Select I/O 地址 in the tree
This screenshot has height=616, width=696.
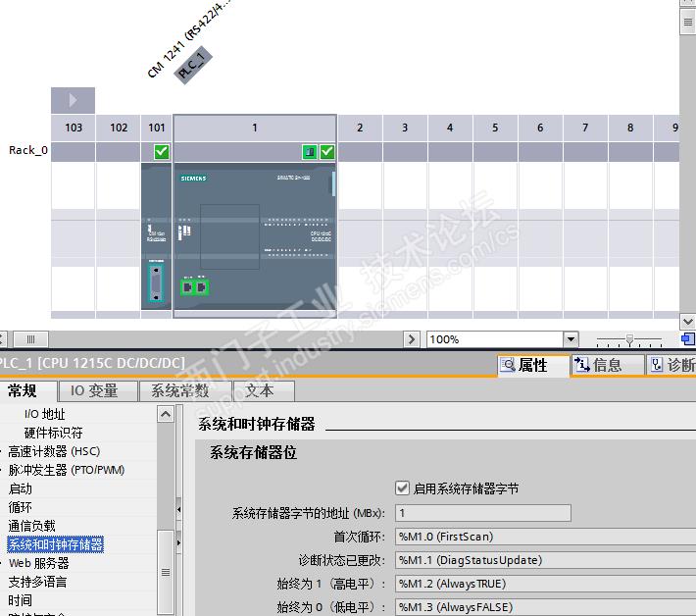(44, 414)
